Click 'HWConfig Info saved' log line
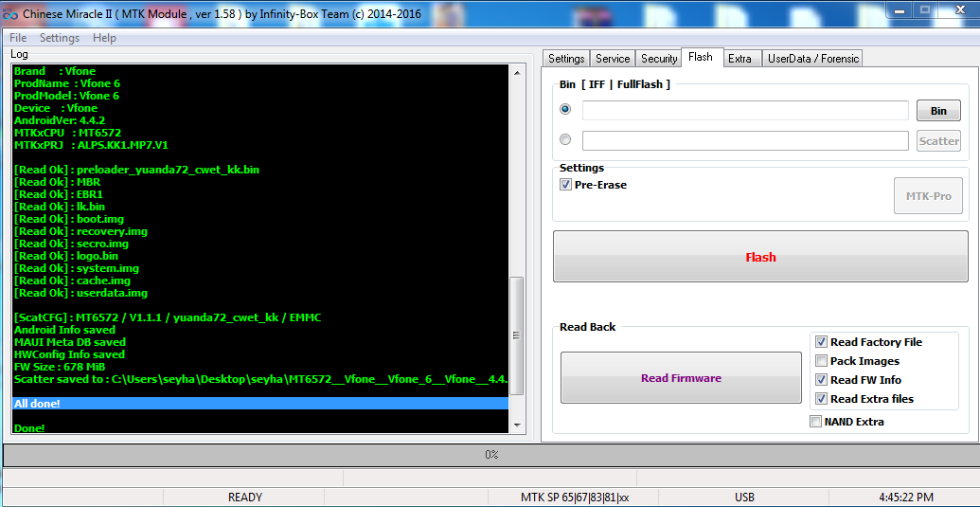 click(69, 354)
